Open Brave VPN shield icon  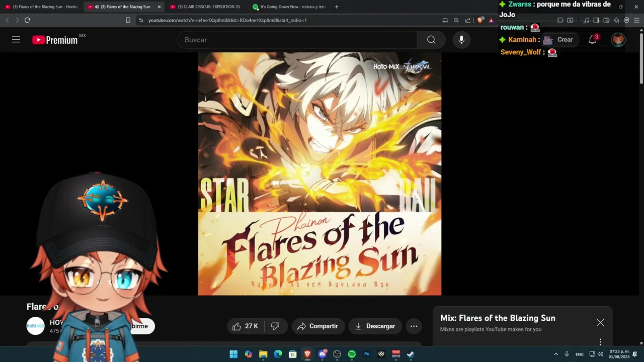click(626, 20)
